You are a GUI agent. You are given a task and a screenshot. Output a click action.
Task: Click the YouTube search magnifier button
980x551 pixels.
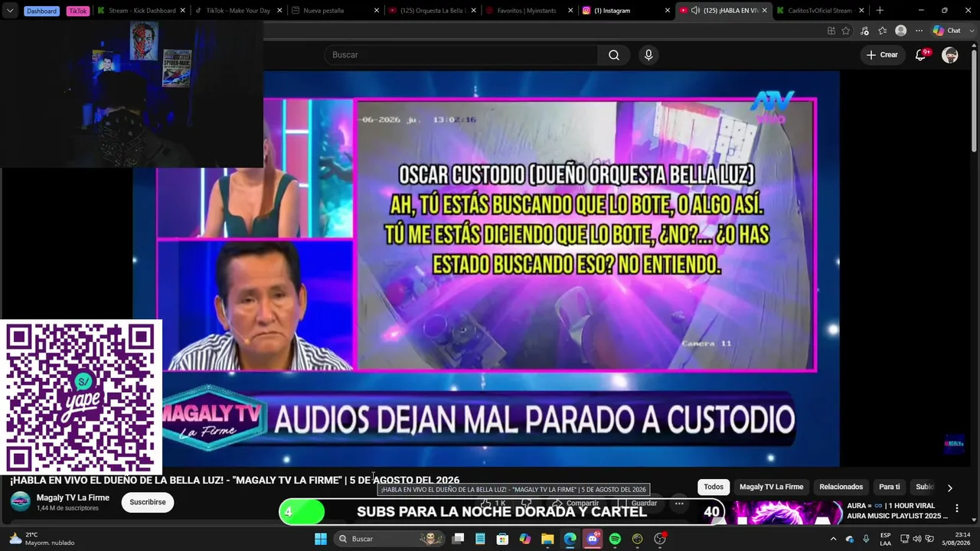pos(614,55)
